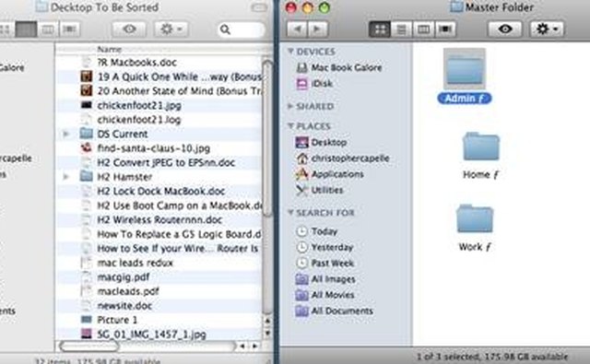Select DS Current folder in list

114,134
